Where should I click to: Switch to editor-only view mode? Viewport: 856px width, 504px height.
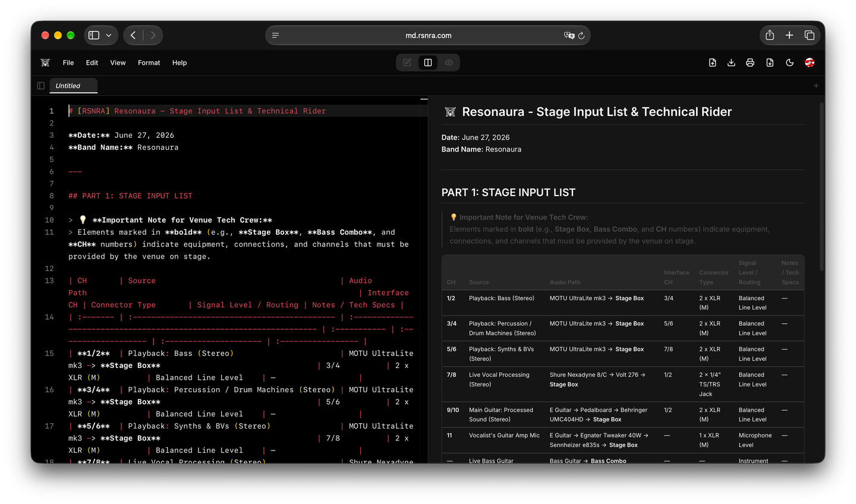pos(407,62)
